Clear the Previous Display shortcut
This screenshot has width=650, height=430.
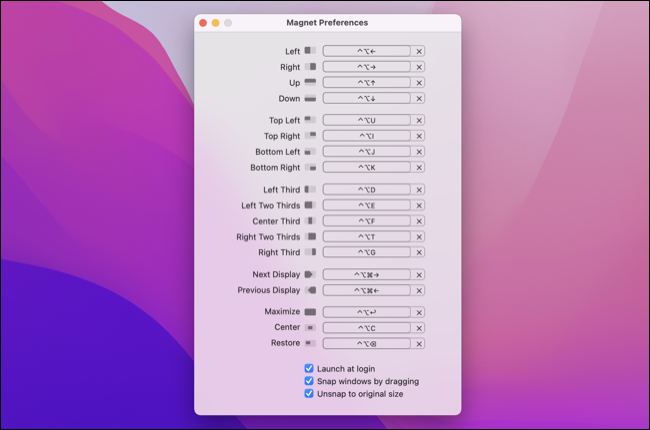pos(419,291)
